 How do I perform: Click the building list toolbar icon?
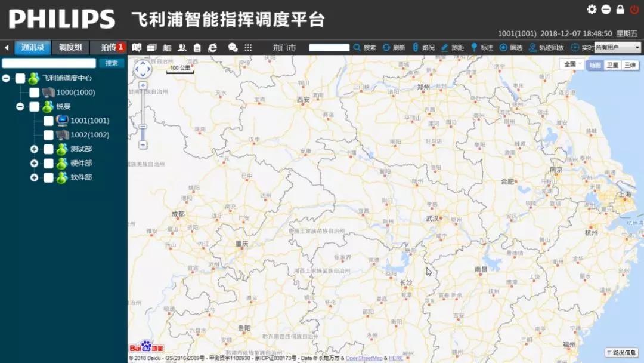[x=167, y=48]
